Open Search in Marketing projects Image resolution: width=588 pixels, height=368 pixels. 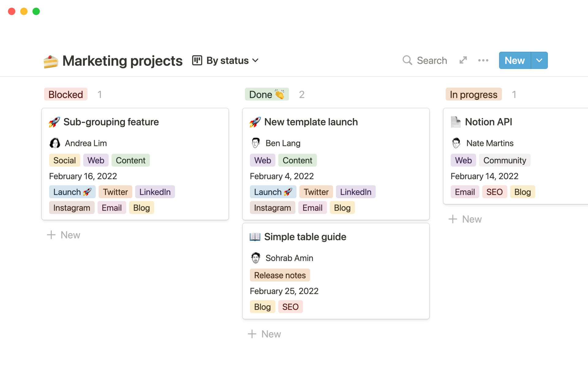(425, 60)
